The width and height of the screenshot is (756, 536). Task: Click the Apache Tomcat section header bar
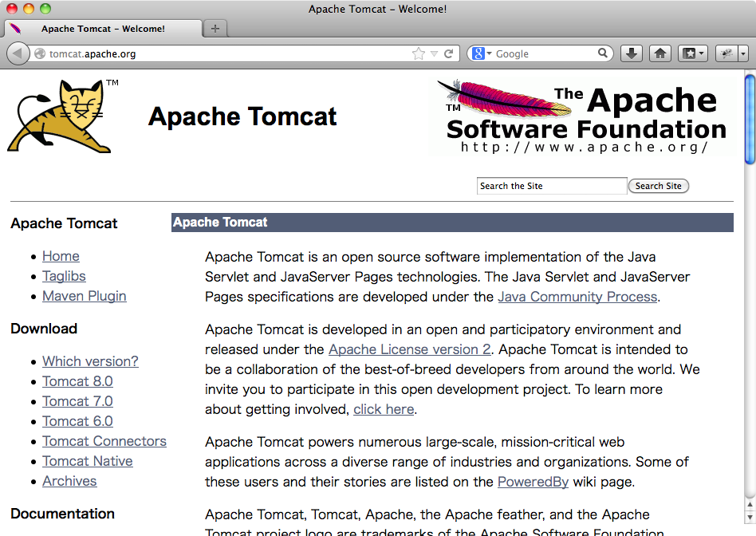pos(452,223)
